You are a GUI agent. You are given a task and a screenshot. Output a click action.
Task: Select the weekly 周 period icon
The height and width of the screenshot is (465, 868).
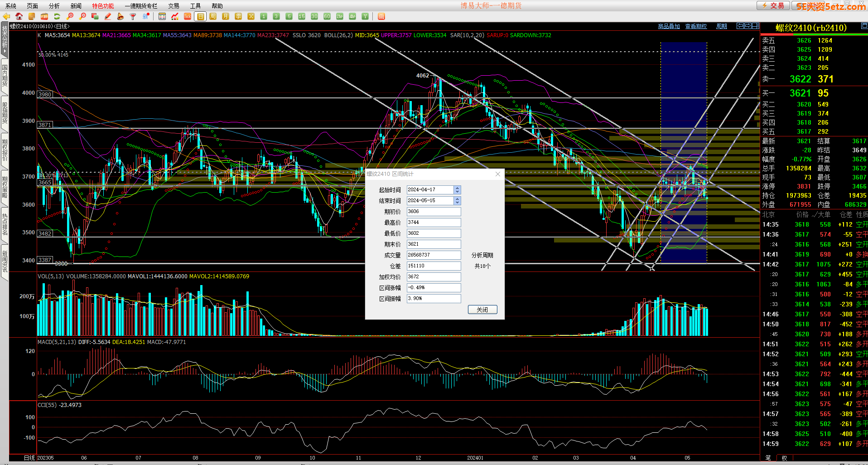click(x=213, y=16)
